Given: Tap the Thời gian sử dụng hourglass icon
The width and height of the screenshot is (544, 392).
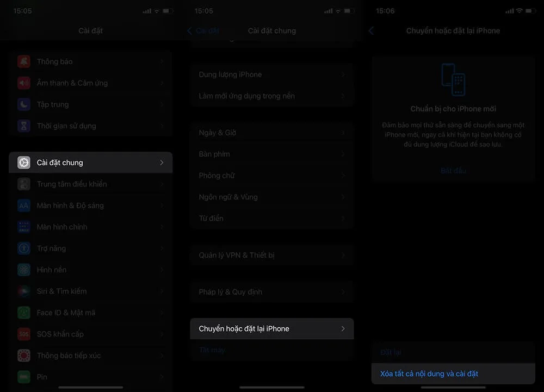Looking at the screenshot, I should [24, 126].
